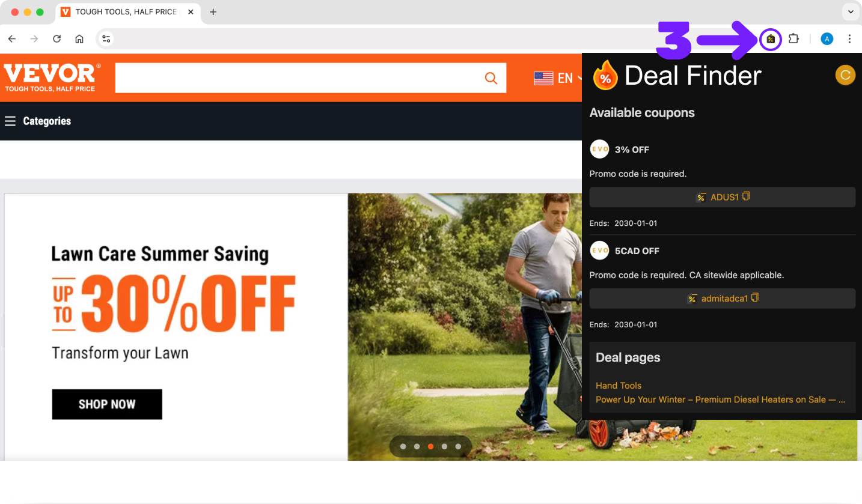Expand the EN language dropdown
The width and height of the screenshot is (862, 504).
click(x=558, y=78)
